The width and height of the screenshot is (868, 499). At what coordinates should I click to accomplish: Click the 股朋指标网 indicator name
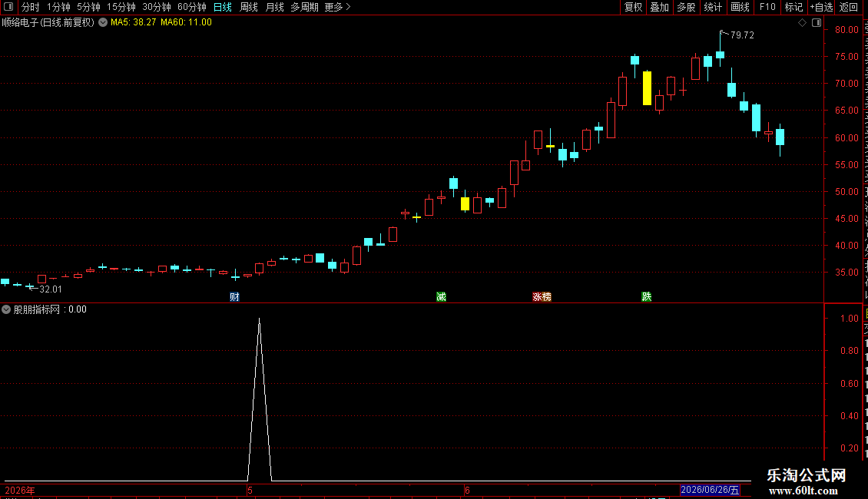point(37,310)
